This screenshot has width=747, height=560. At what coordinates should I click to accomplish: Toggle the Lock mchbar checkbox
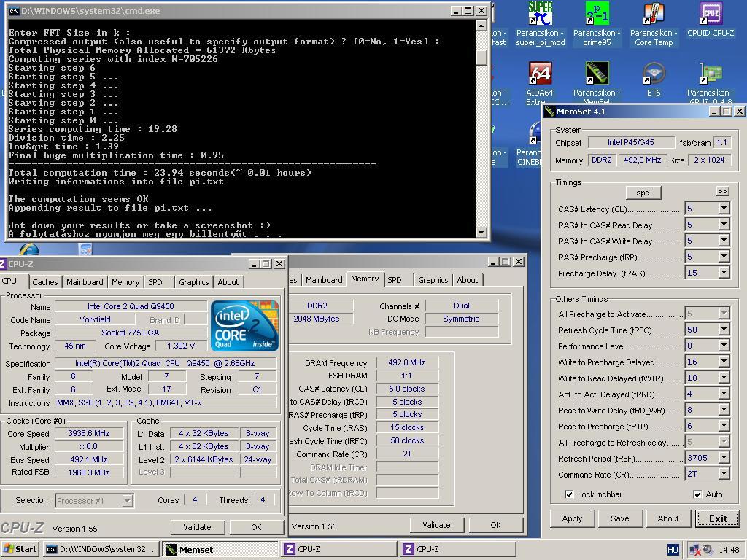pos(569,494)
